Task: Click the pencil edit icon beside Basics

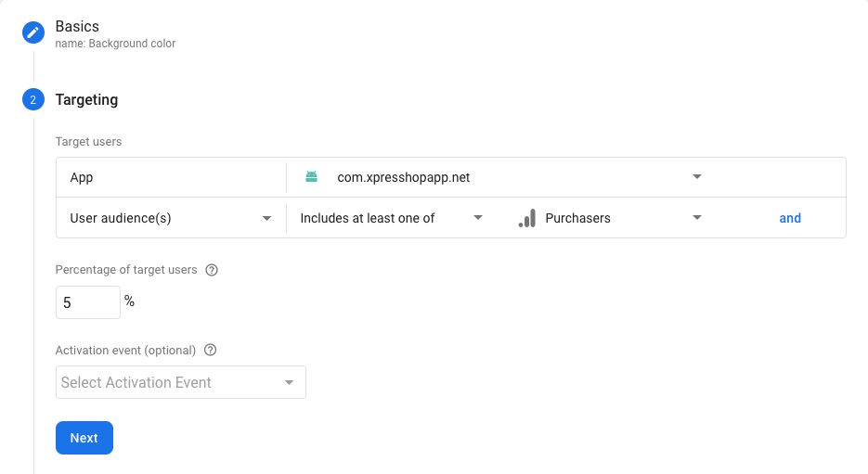Action: pyautogui.click(x=33, y=32)
